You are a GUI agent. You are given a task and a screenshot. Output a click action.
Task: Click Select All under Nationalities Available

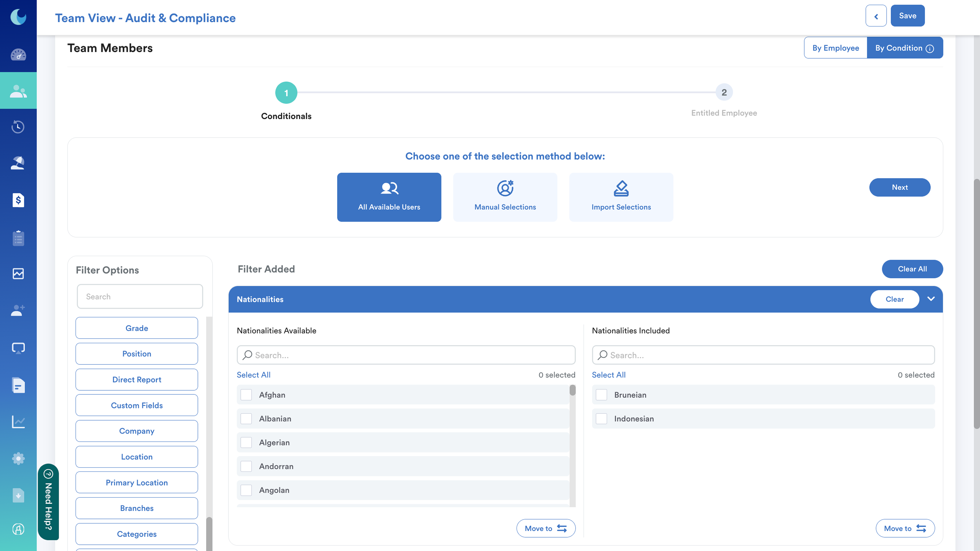pos(253,375)
